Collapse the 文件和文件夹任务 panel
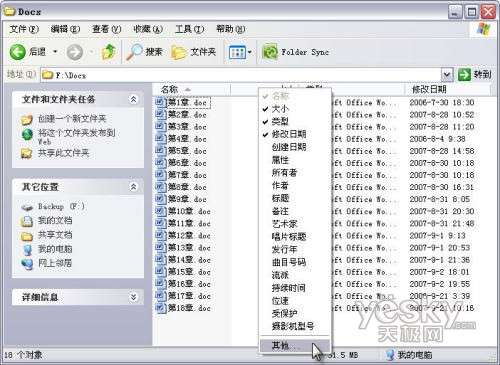This screenshot has width=500, height=365. 133,99
